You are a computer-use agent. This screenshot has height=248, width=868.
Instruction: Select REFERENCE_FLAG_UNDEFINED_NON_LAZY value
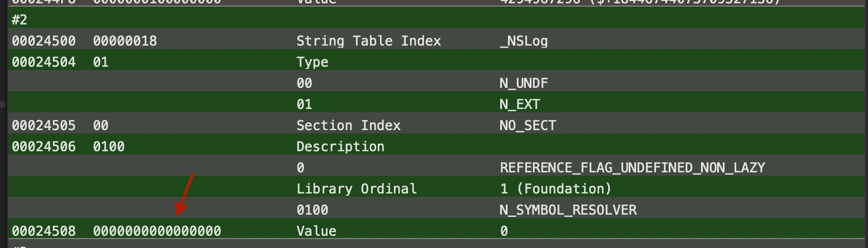[632, 168]
